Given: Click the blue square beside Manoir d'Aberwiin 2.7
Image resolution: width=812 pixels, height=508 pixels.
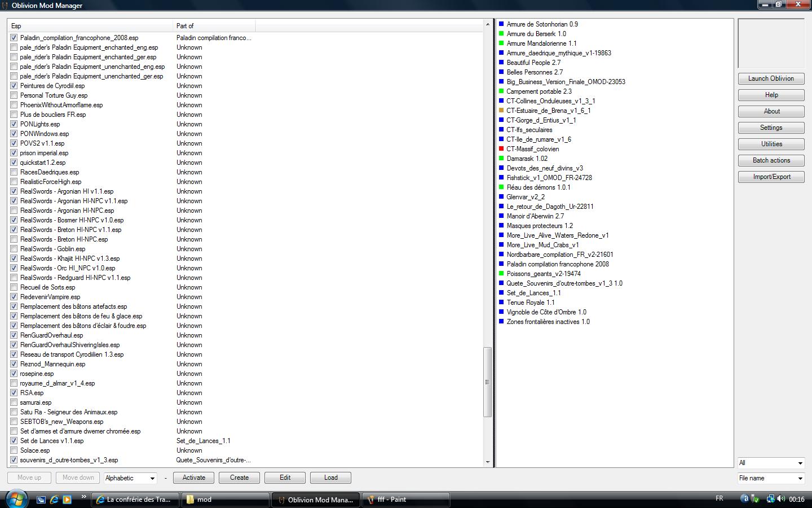Looking at the screenshot, I should (501, 216).
